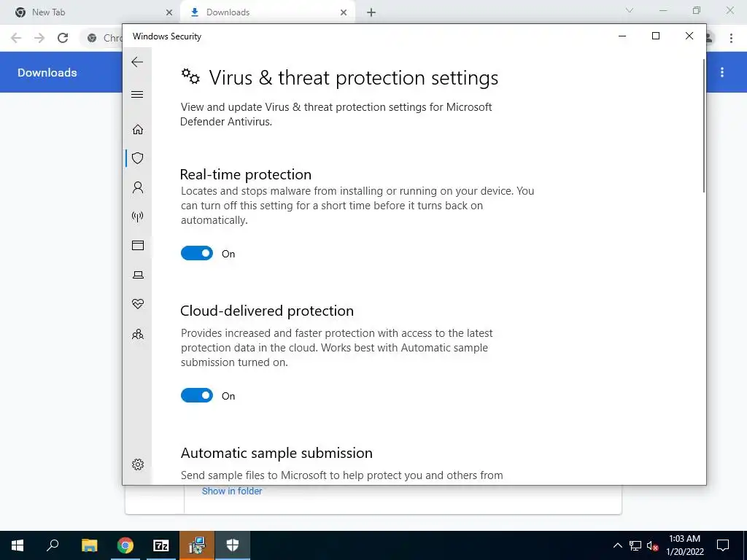
Task: Reload the Chrome page
Action: tap(63, 38)
